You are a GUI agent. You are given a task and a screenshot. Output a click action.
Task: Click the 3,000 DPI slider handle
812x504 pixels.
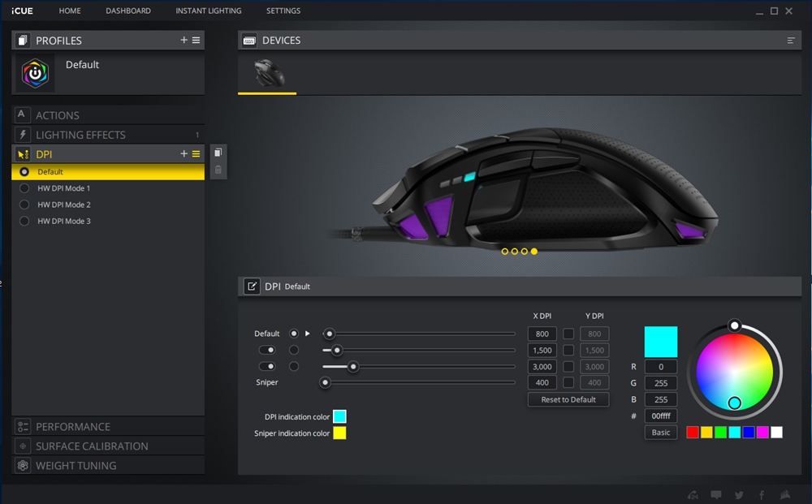click(x=353, y=367)
